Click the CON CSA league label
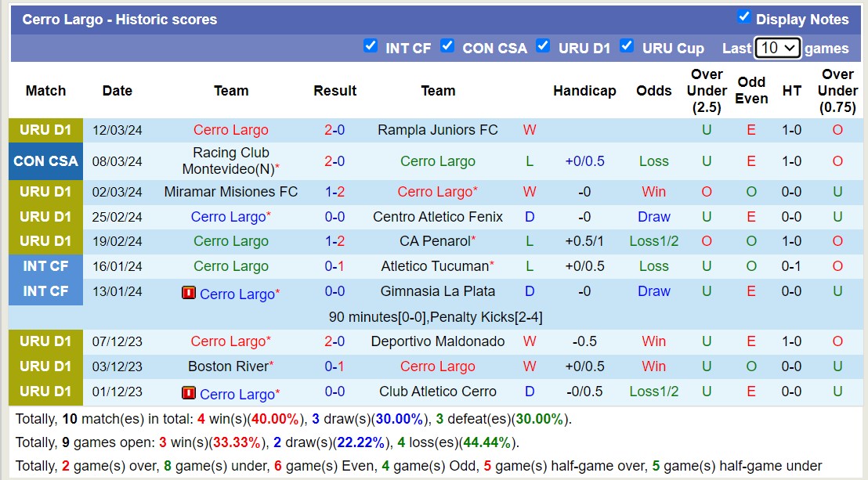The width and height of the screenshot is (868, 480). pos(45,161)
